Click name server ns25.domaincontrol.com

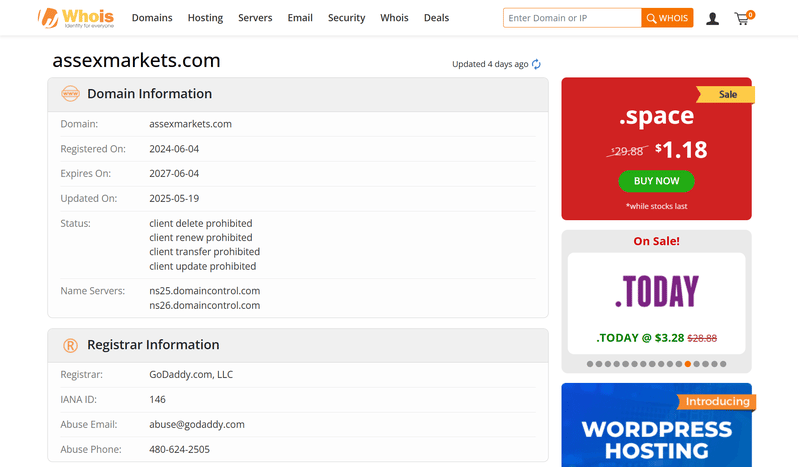point(205,291)
